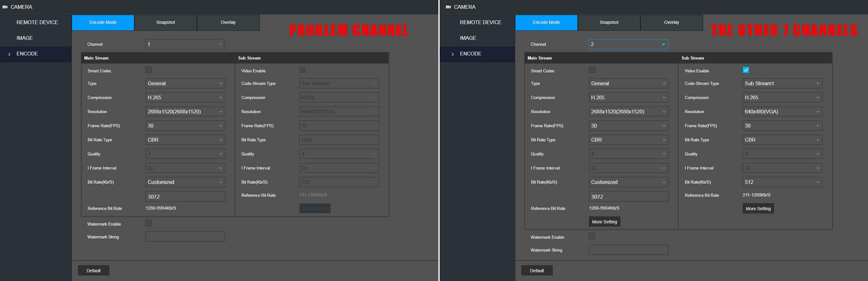Click Default button in left panel
Viewport: 868px width, 281px height.
click(x=94, y=271)
